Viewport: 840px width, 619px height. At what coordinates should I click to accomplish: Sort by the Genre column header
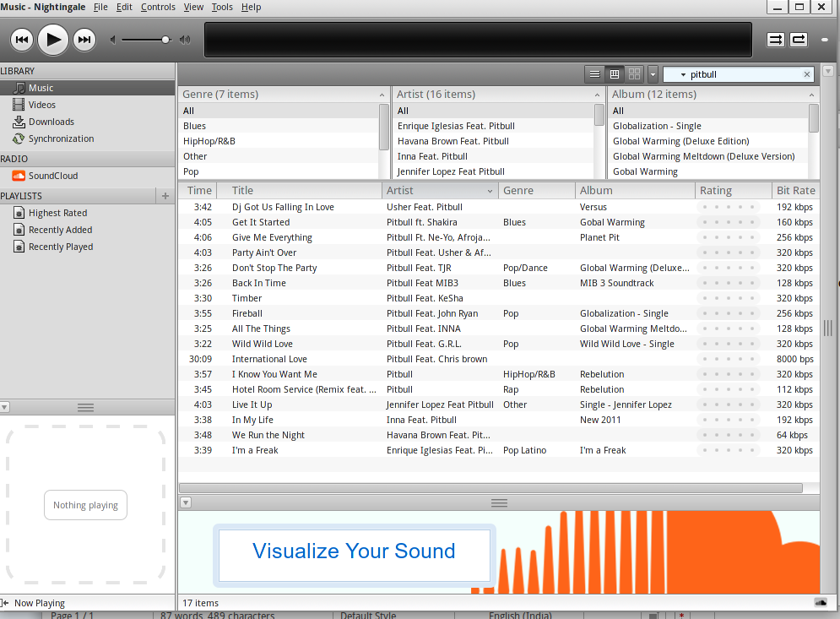[x=537, y=190]
